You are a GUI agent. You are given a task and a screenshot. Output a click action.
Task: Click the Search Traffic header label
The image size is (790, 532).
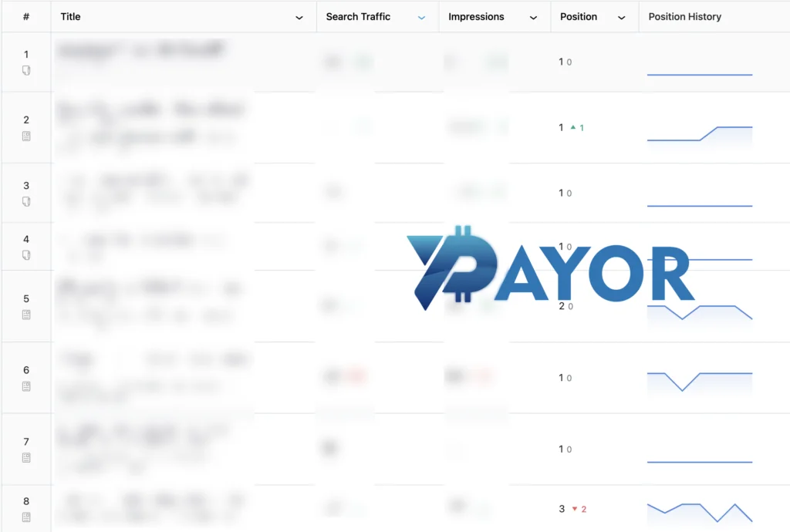coord(358,17)
